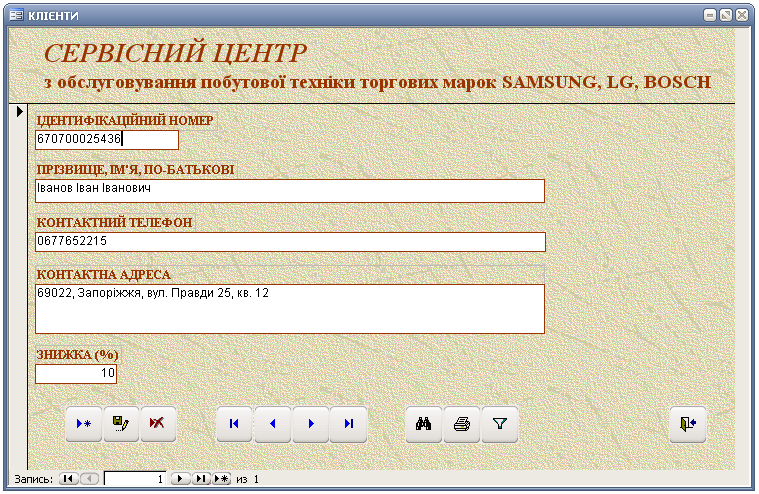759x494 pixels.
Task: Click the ЗНИЖКА (%) label
Action: [x=77, y=355]
